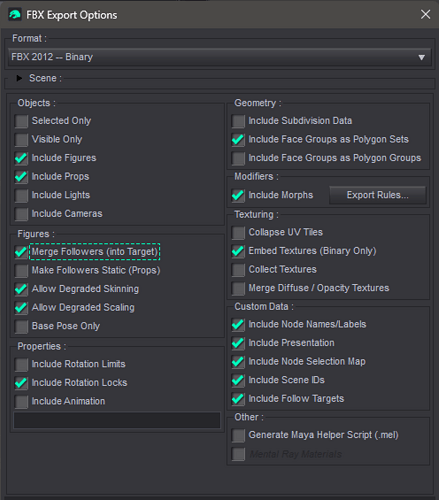Uncheck Include Follow Targets
The image size is (439, 500).
tap(238, 399)
